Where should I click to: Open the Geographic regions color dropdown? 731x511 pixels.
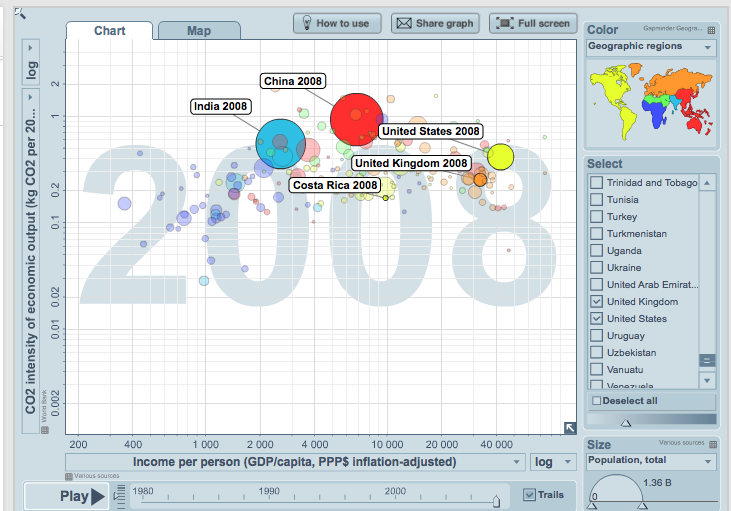pos(651,47)
